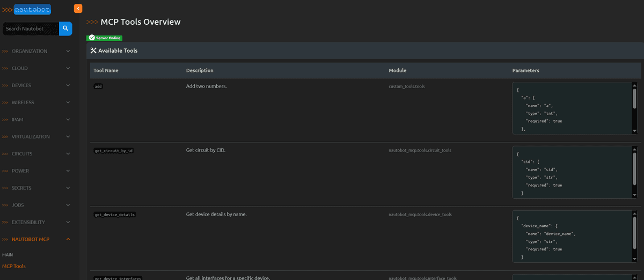Focus the Search Nautobot field
Viewport: 644px width, 280px height.
click(31, 28)
